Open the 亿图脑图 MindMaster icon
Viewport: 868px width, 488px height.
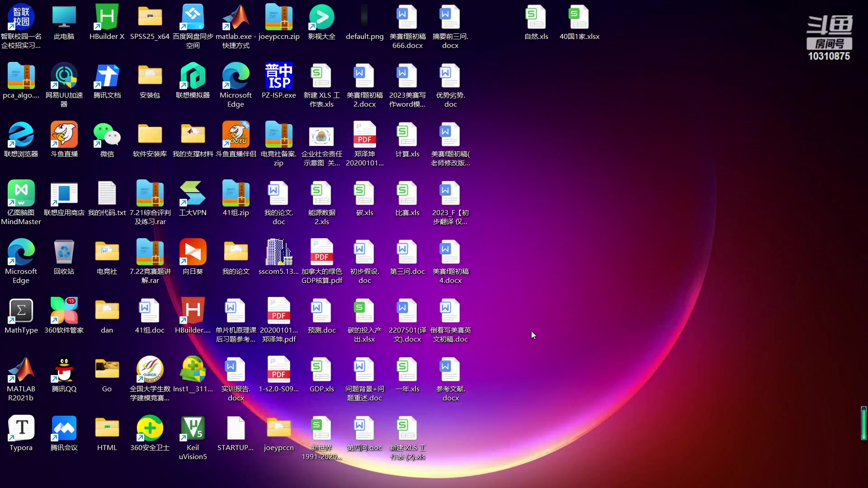(21, 202)
